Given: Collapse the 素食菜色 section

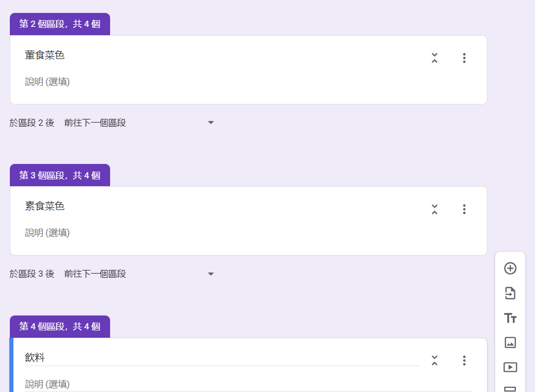Looking at the screenshot, I should pos(435,209).
